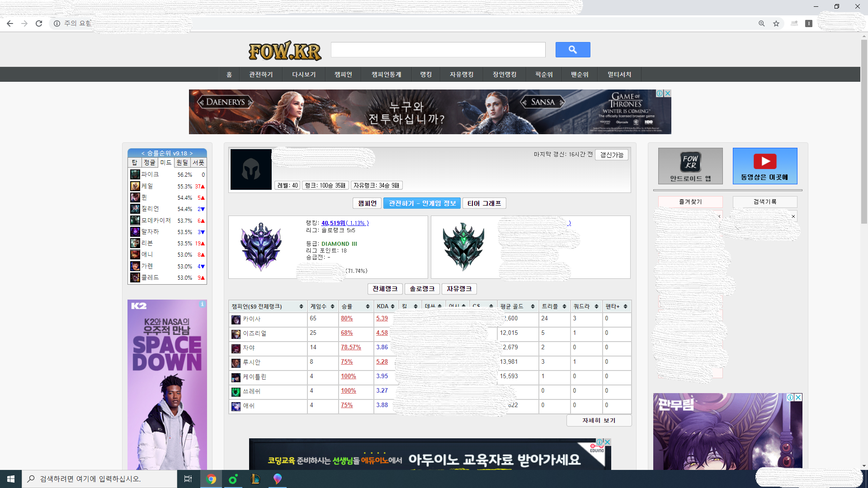Switch to the 관전하기 - 인게임 정보 tab
The image size is (868, 488).
[422, 203]
